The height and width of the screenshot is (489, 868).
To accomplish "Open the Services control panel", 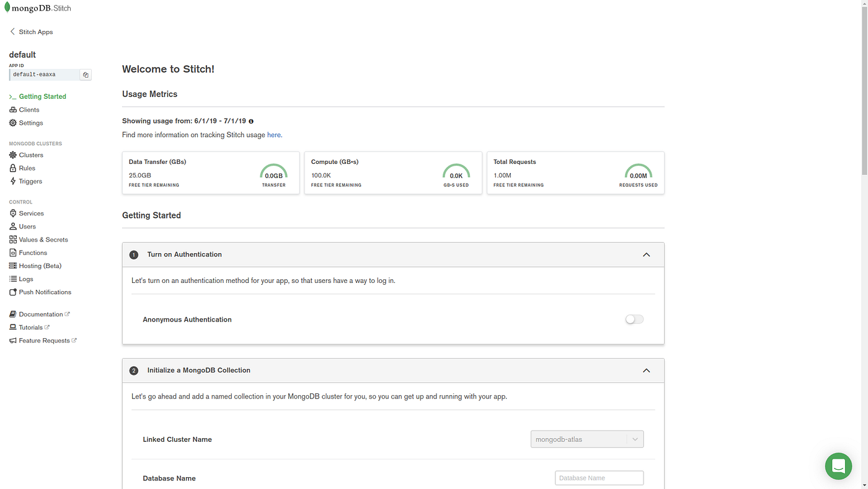I will [31, 213].
